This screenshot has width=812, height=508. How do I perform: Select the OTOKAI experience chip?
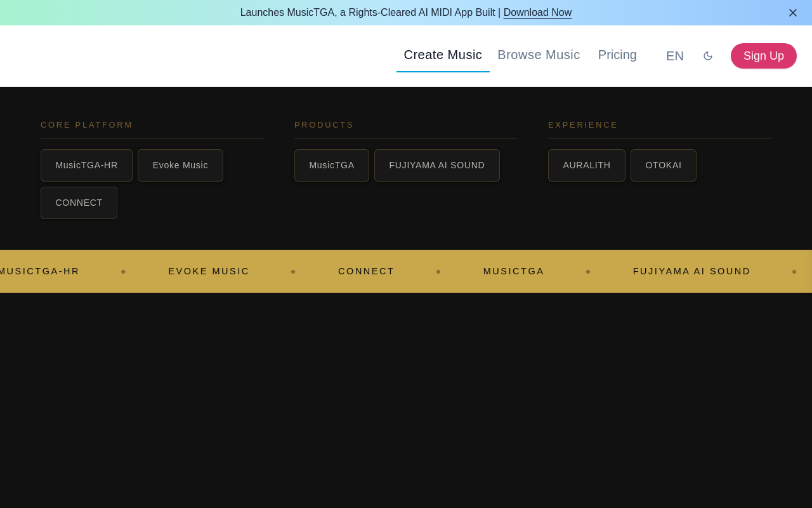[x=664, y=165]
